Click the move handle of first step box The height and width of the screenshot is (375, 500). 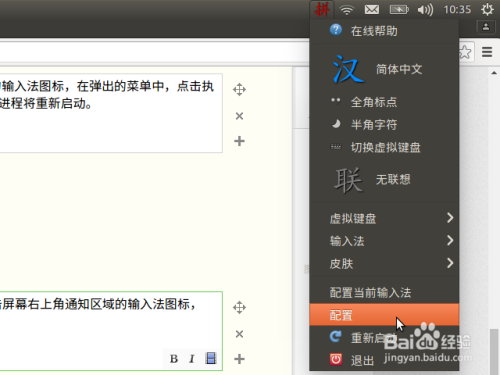[x=239, y=90]
